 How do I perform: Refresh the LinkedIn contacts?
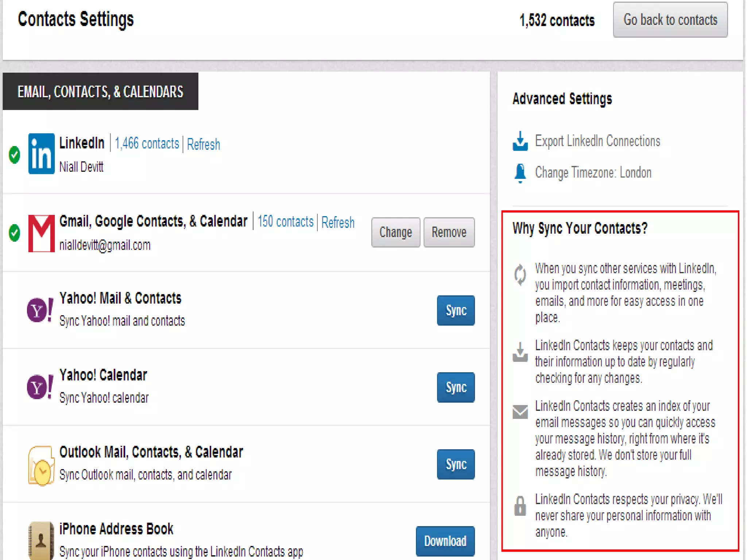click(203, 144)
